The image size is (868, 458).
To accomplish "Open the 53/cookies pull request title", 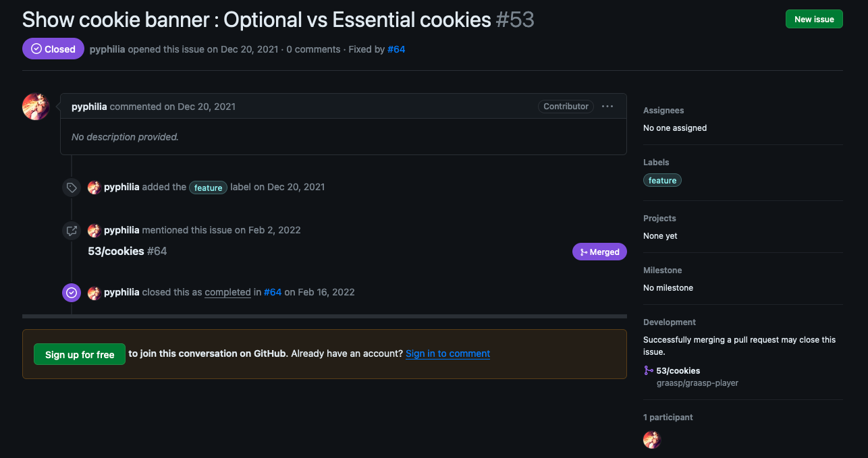I will coord(116,251).
